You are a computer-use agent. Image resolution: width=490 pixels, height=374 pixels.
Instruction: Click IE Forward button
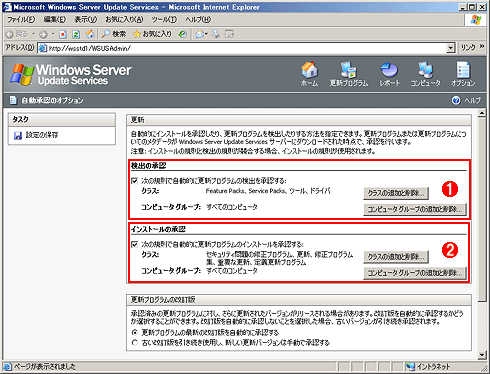43,34
